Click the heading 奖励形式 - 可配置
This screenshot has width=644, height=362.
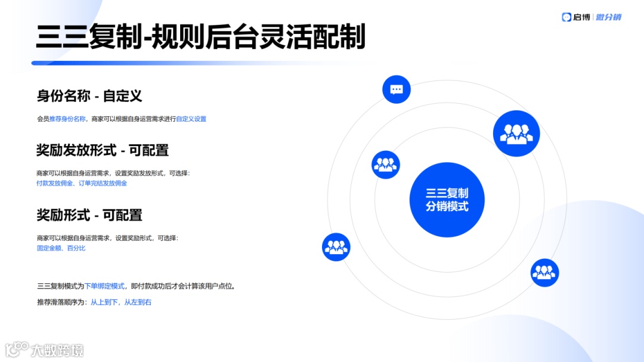pyautogui.click(x=89, y=215)
